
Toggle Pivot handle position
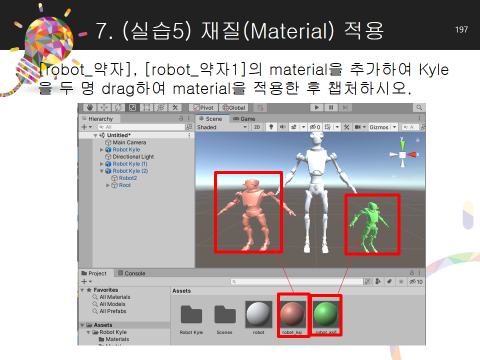click(203, 108)
